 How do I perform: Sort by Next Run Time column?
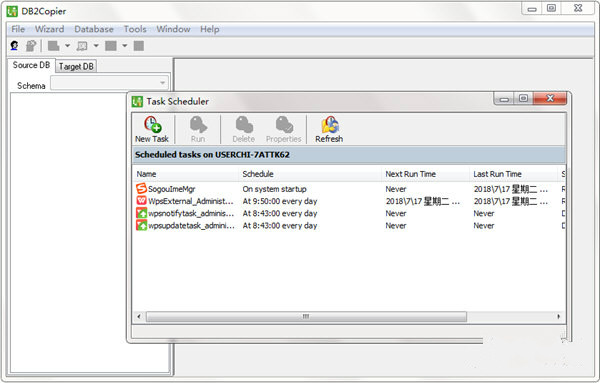[x=426, y=174]
